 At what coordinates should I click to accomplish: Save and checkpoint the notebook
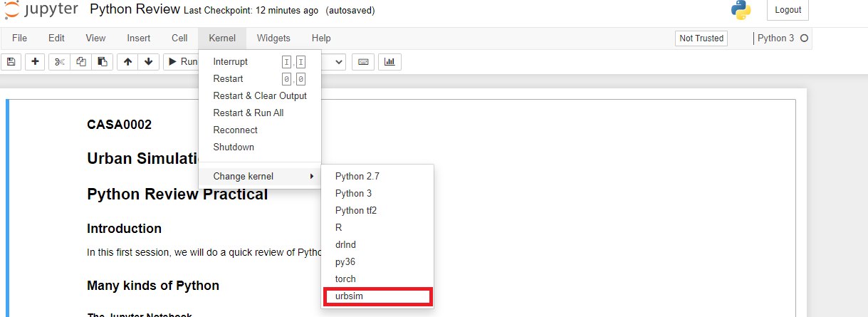tap(11, 62)
